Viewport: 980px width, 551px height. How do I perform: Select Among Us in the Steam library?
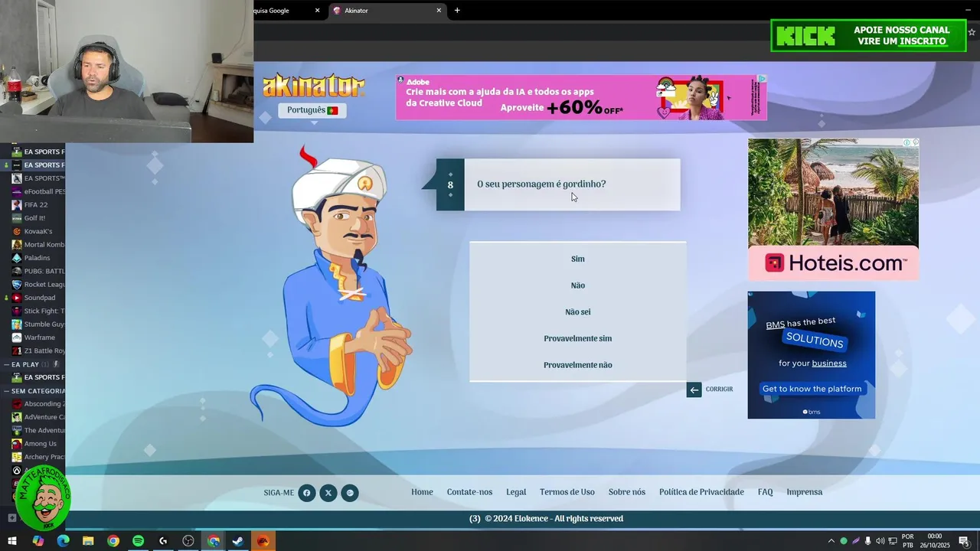(x=40, y=444)
